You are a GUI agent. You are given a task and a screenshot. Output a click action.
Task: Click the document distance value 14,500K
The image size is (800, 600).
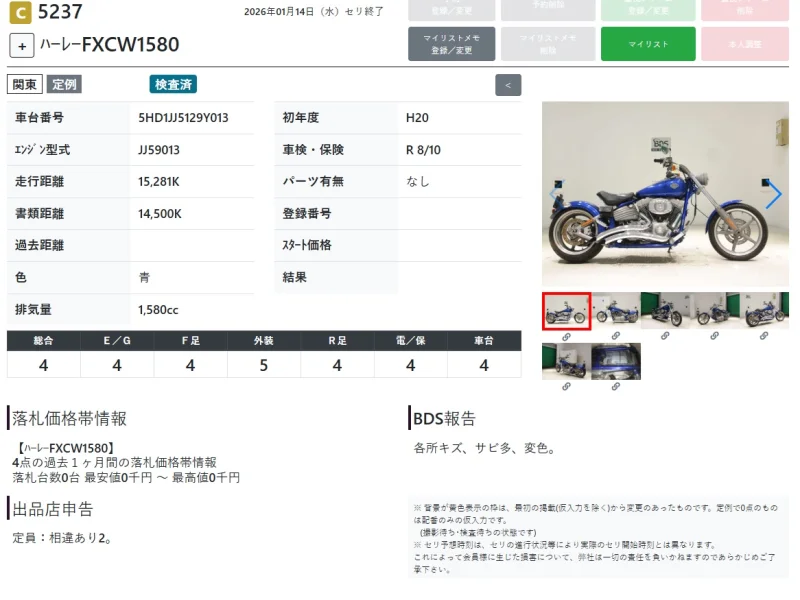tap(160, 214)
